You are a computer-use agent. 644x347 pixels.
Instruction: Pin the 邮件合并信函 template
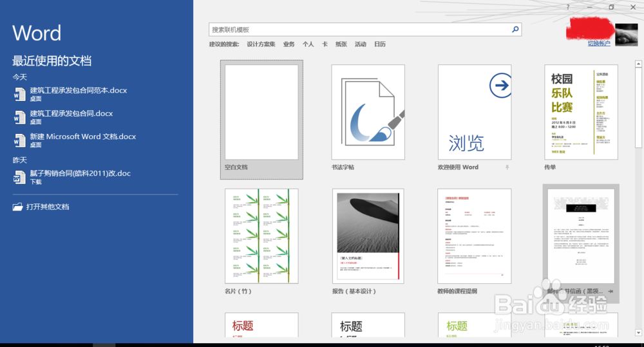[x=611, y=291]
